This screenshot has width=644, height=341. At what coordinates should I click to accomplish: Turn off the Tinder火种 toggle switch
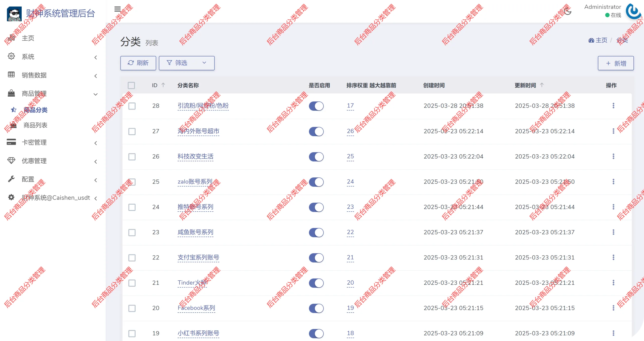click(x=316, y=283)
